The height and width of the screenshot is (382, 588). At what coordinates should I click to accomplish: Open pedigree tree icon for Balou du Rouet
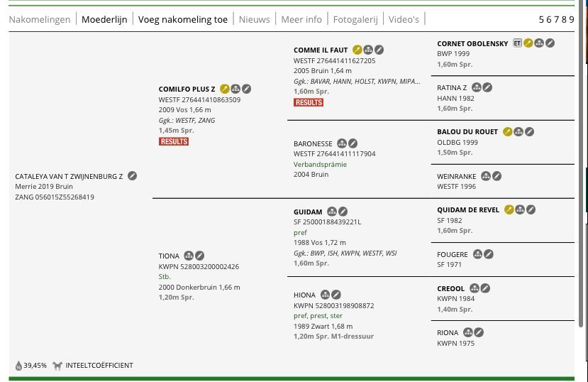518,131
